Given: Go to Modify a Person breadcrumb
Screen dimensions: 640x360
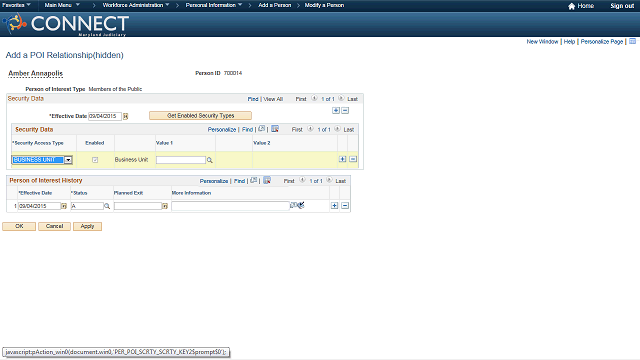Looking at the screenshot, I should point(324,5).
